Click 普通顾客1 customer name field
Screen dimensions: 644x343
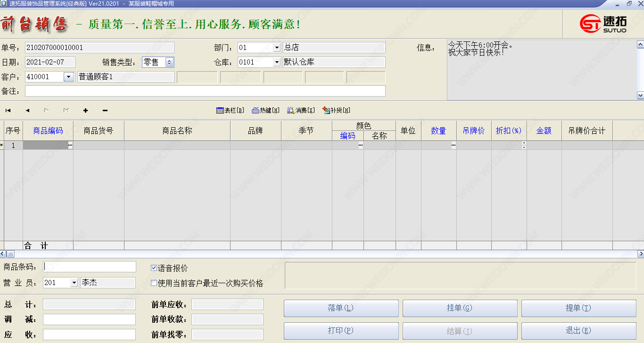126,77
